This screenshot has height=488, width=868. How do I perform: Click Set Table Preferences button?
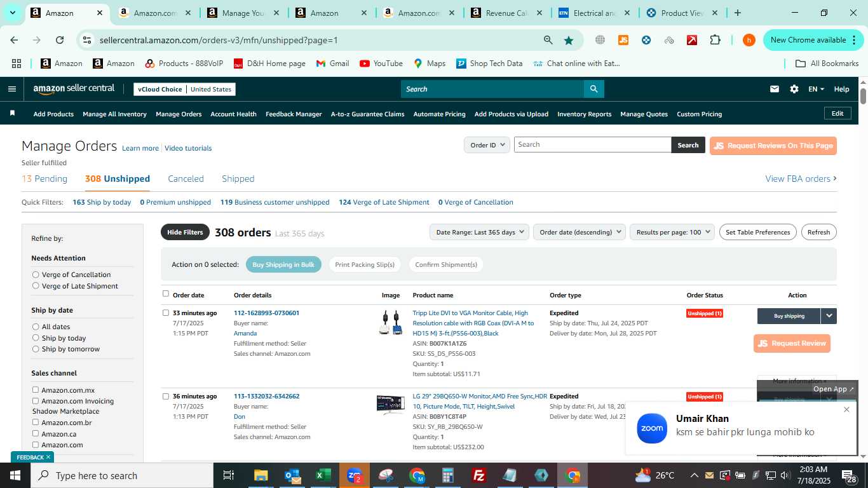click(757, 232)
